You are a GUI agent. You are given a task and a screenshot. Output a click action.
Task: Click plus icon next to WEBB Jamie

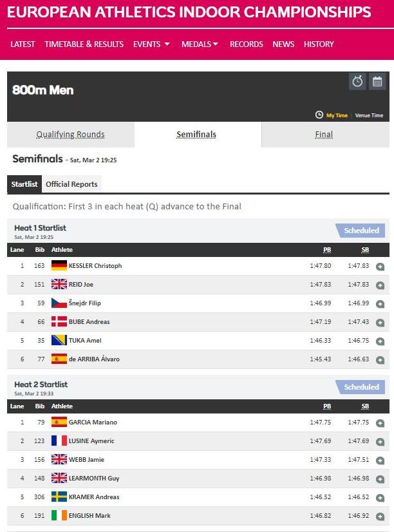tap(380, 461)
